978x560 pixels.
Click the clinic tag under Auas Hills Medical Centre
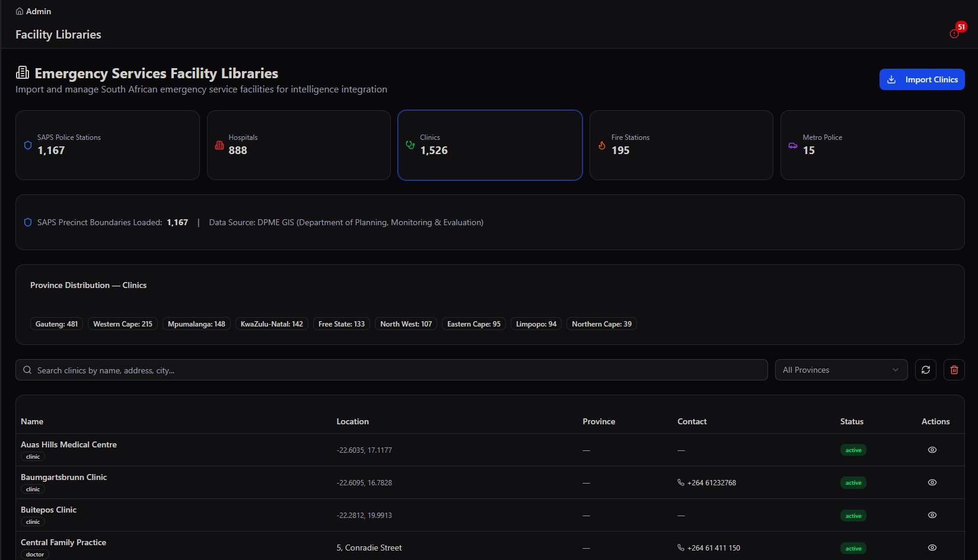[x=33, y=457]
